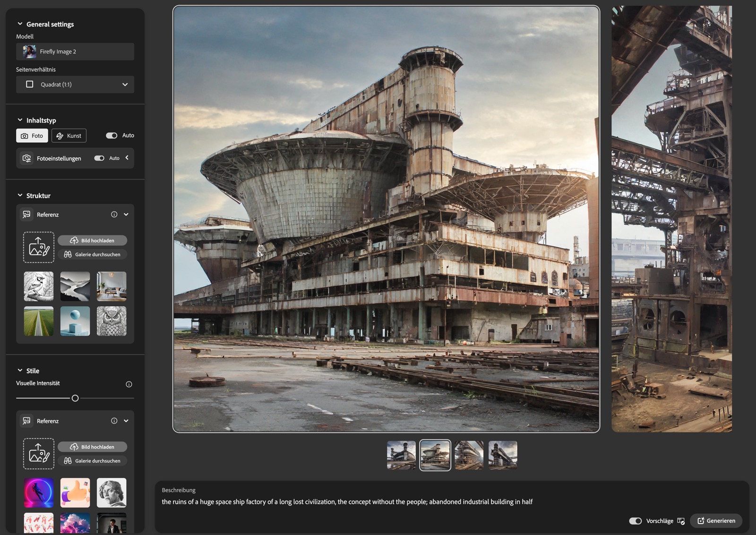This screenshot has width=756, height=535.
Task: Select the third generated result thumbnail
Action: [x=469, y=455]
